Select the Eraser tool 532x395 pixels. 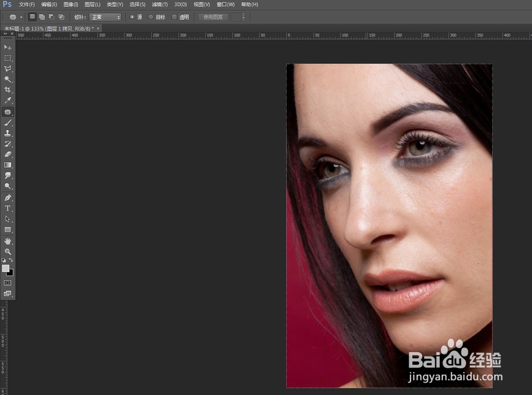[7, 154]
